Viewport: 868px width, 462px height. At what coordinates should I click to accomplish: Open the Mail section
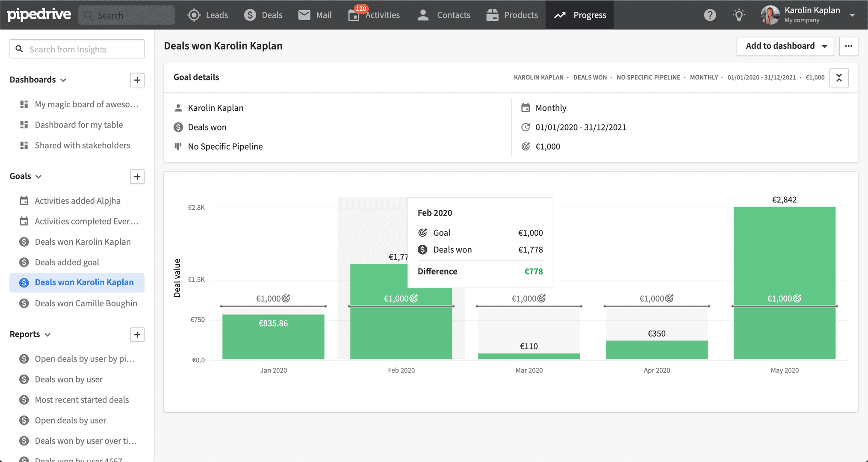pos(315,15)
